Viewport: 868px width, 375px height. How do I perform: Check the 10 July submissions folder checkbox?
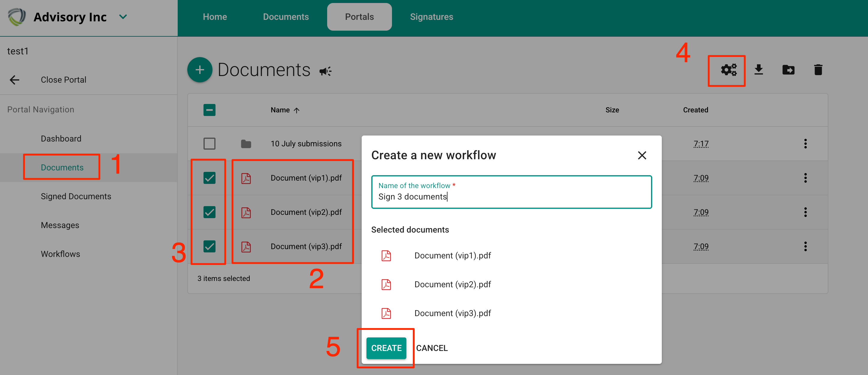click(x=209, y=143)
